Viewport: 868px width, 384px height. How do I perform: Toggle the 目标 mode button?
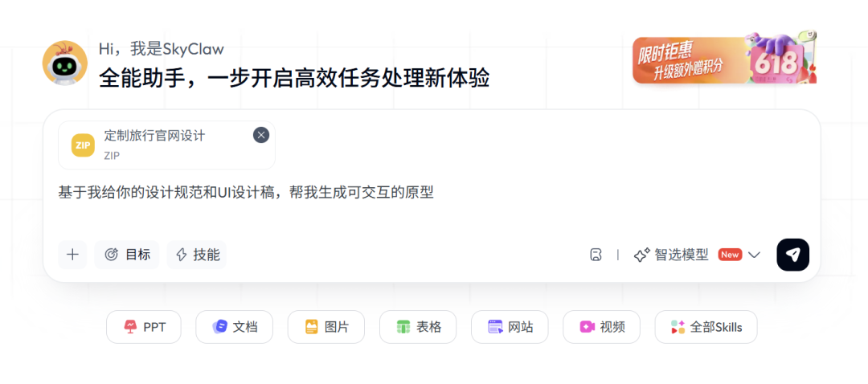(x=127, y=255)
